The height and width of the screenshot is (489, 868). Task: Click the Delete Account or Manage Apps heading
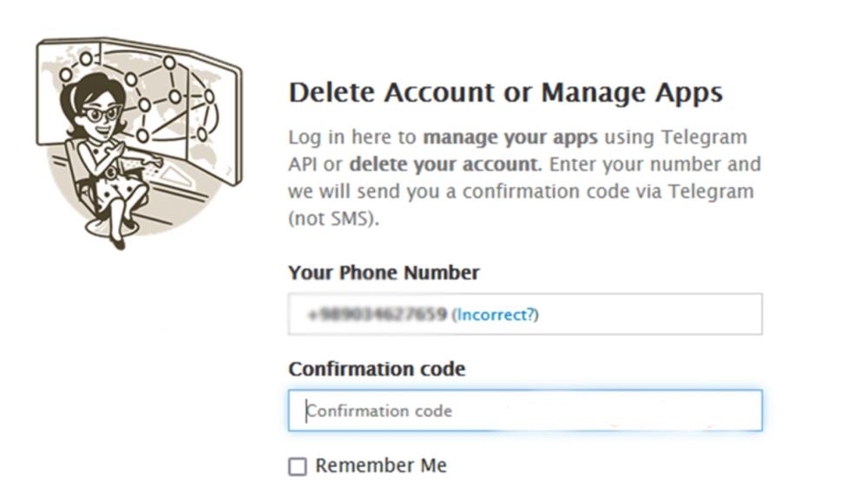(x=505, y=92)
